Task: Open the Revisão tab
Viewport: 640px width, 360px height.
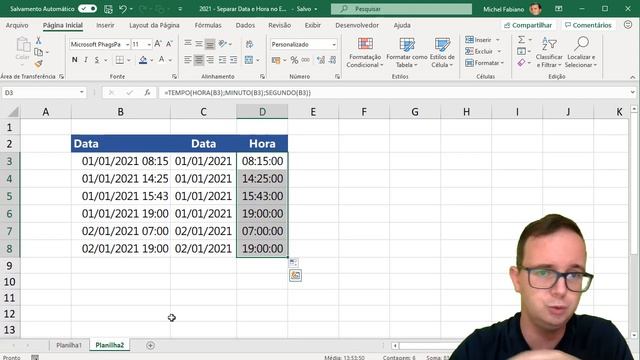Action: coord(280,25)
